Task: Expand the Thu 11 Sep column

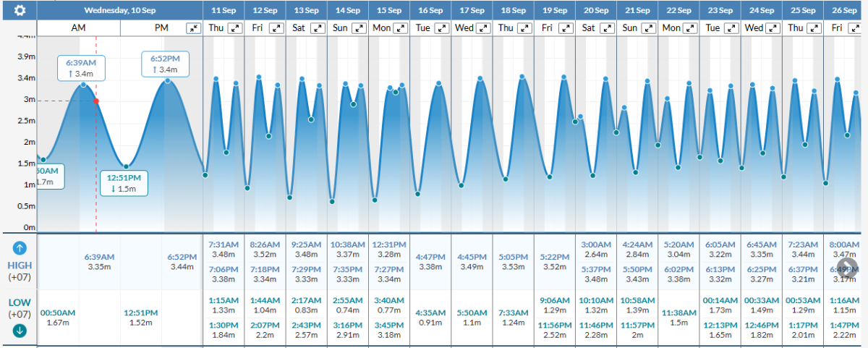Action: [x=235, y=27]
